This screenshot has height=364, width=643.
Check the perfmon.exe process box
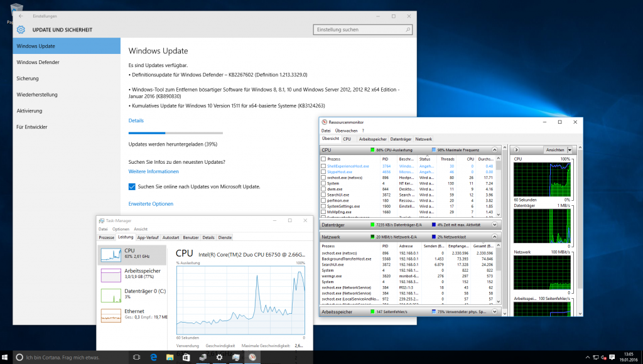pyautogui.click(x=323, y=201)
